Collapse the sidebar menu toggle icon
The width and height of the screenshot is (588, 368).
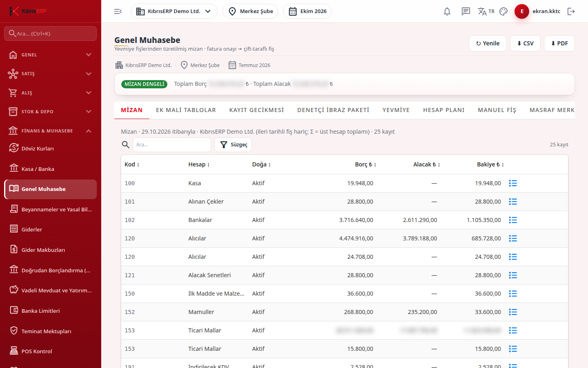tap(118, 11)
